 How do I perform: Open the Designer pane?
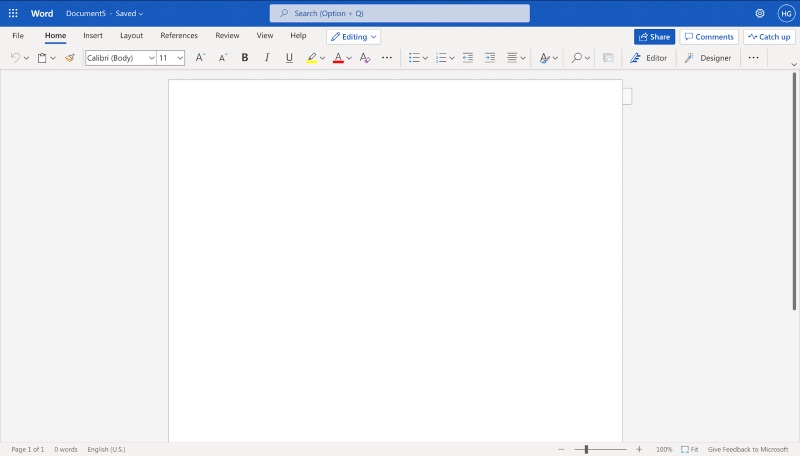click(x=708, y=58)
